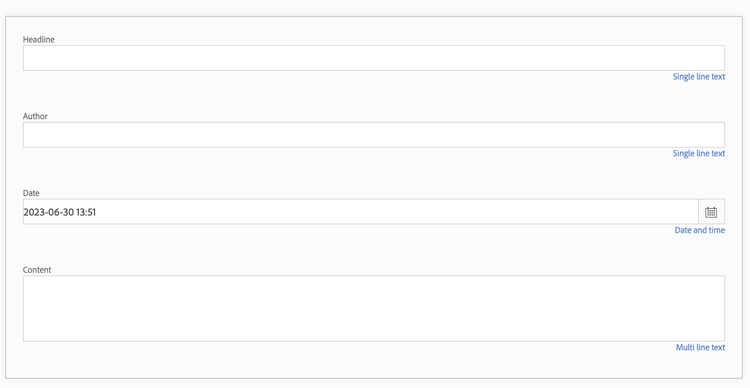Open the Multi line text link
750x388 pixels.
coord(700,347)
